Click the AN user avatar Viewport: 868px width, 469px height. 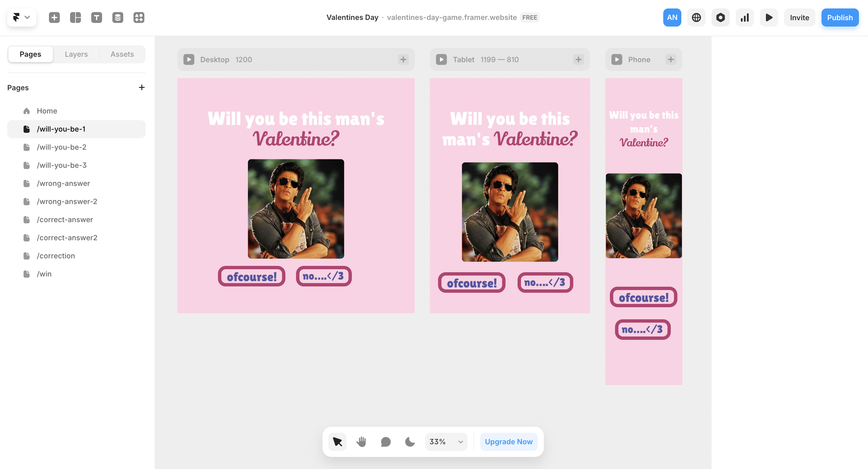tap(672, 18)
